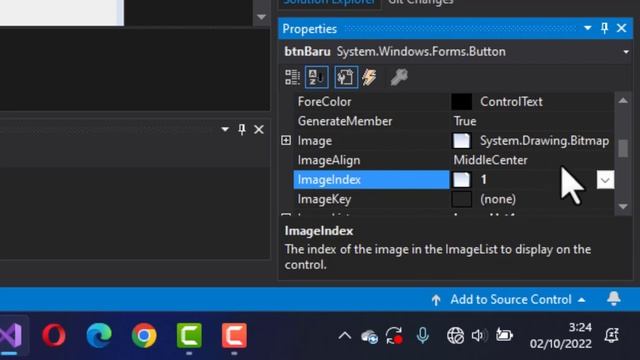
Task: Open the Windows notification center icon
Action: (x=611, y=336)
